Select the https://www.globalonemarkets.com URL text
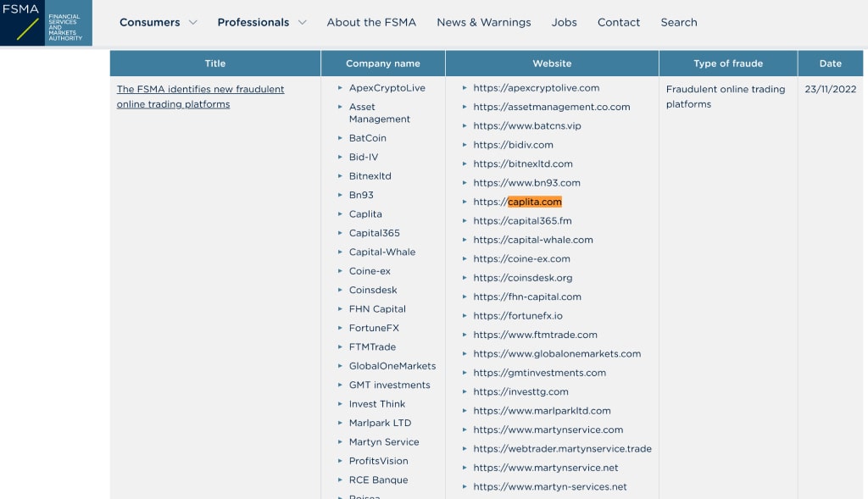 557,353
